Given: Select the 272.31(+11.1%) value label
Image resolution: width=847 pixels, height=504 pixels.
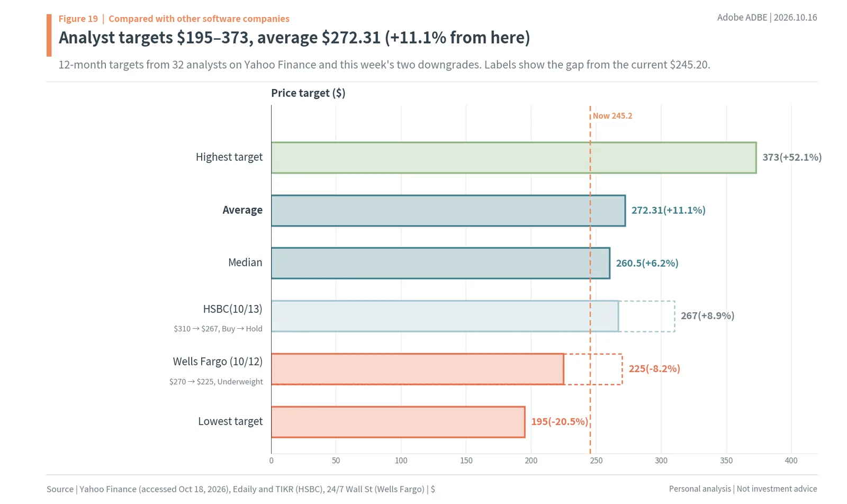Looking at the screenshot, I should pyautogui.click(x=669, y=210).
